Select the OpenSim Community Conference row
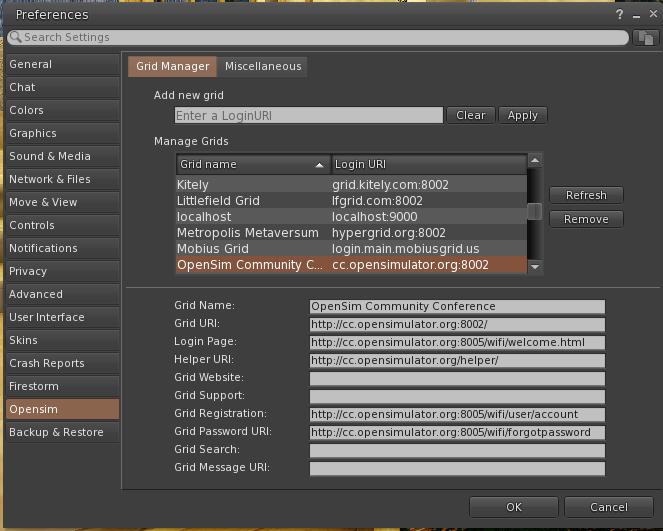The width and height of the screenshot is (663, 531). pyautogui.click(x=351, y=265)
